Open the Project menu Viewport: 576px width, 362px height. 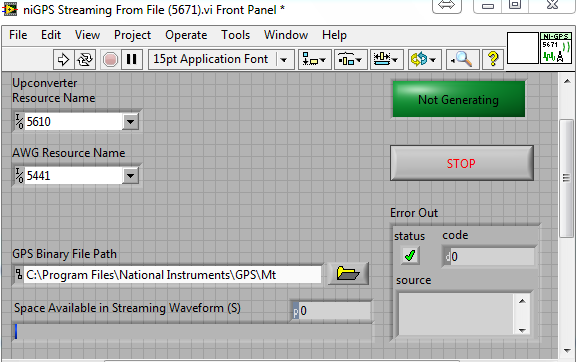(x=132, y=35)
